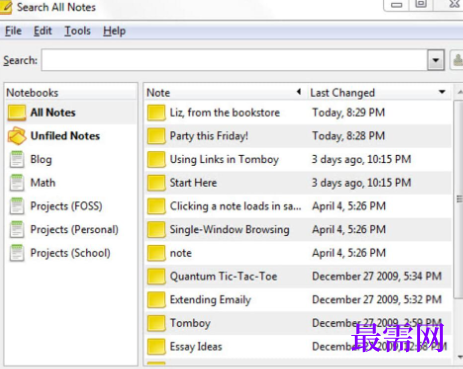The width and height of the screenshot is (463, 369).
Task: Click the date December 27 2009, 5:32 PM
Action: pos(377,300)
